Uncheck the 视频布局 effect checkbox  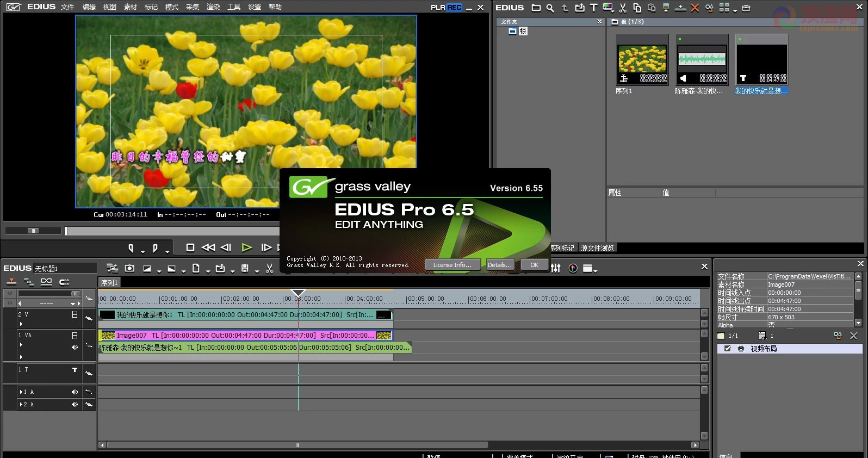(x=728, y=349)
